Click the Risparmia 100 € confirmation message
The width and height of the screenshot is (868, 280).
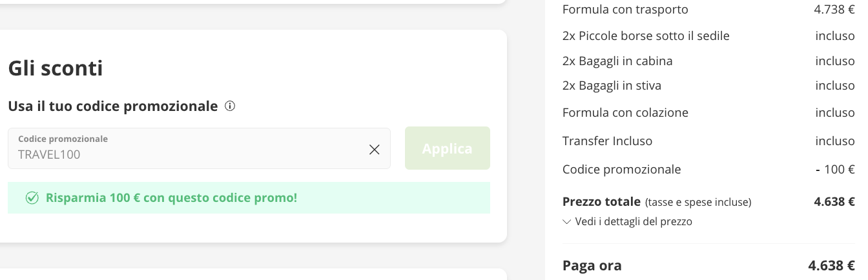click(171, 198)
